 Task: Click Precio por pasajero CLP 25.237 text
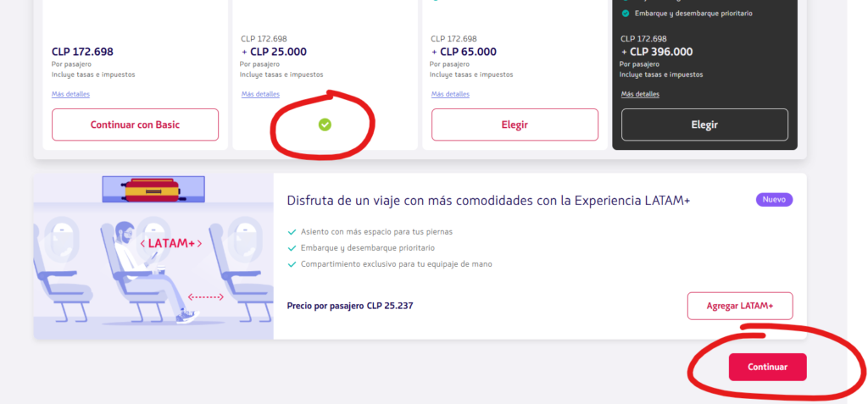350,306
